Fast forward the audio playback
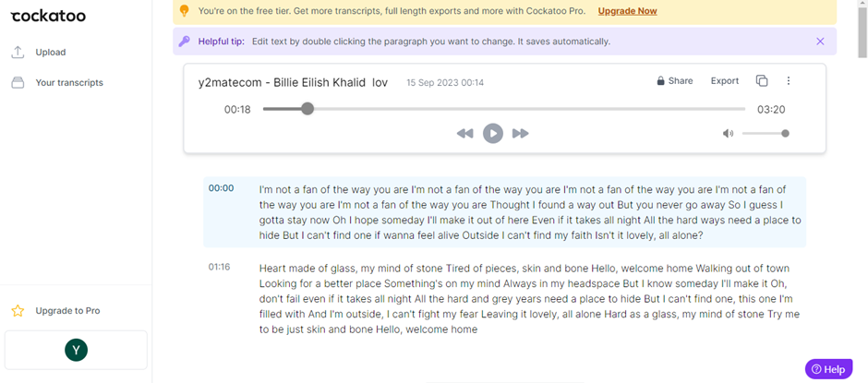The height and width of the screenshot is (383, 868). [521, 134]
